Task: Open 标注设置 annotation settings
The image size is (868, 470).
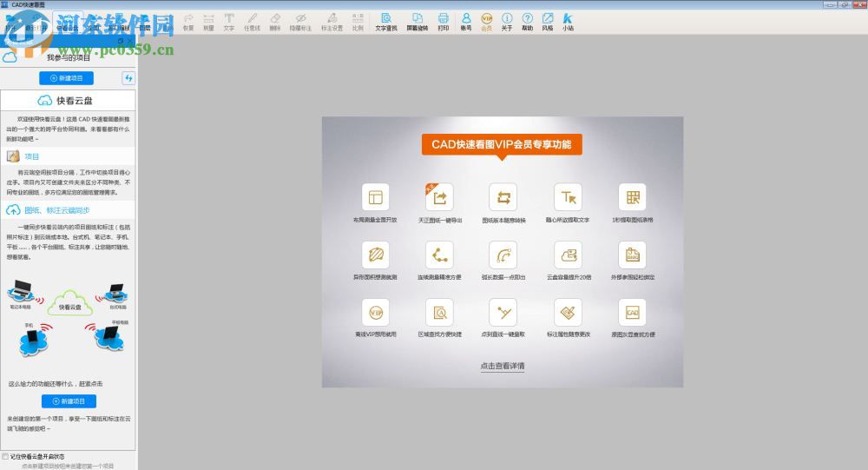Action: (x=332, y=23)
